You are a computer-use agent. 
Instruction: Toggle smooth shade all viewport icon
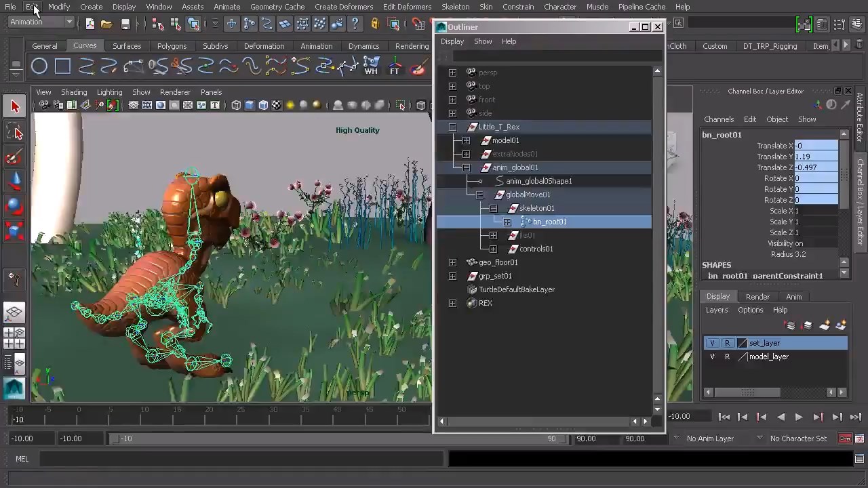[x=250, y=105]
